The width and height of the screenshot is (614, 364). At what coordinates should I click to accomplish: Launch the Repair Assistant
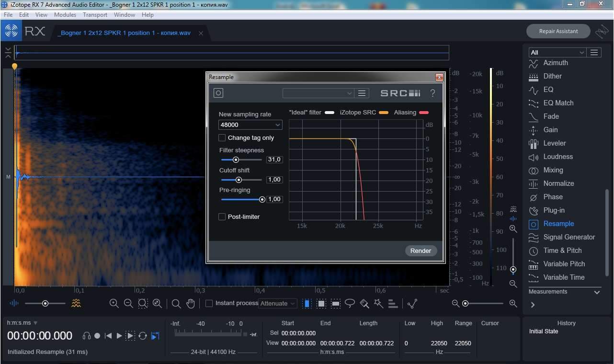558,31
